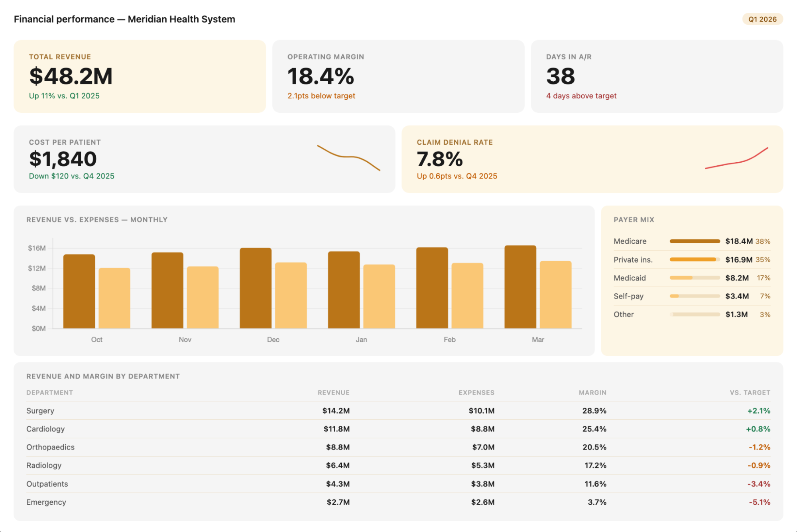Click the Self-pay payer row label
The height and width of the screenshot is (532, 797).
click(628, 296)
